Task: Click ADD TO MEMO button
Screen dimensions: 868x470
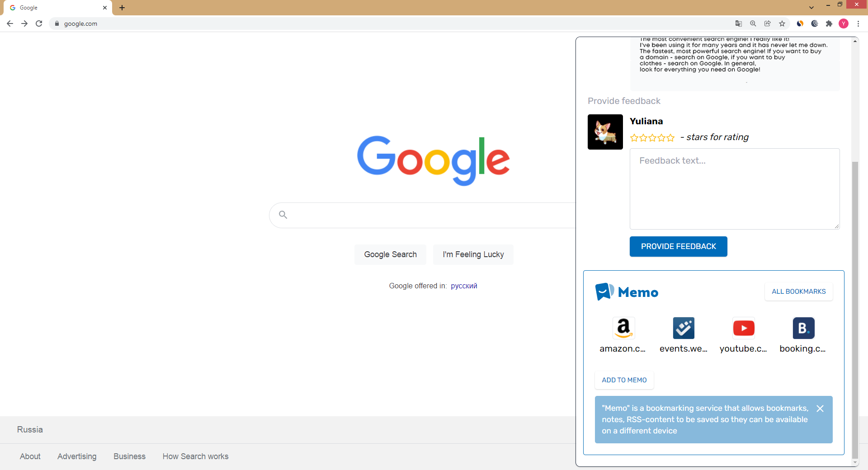Action: pyautogui.click(x=624, y=380)
